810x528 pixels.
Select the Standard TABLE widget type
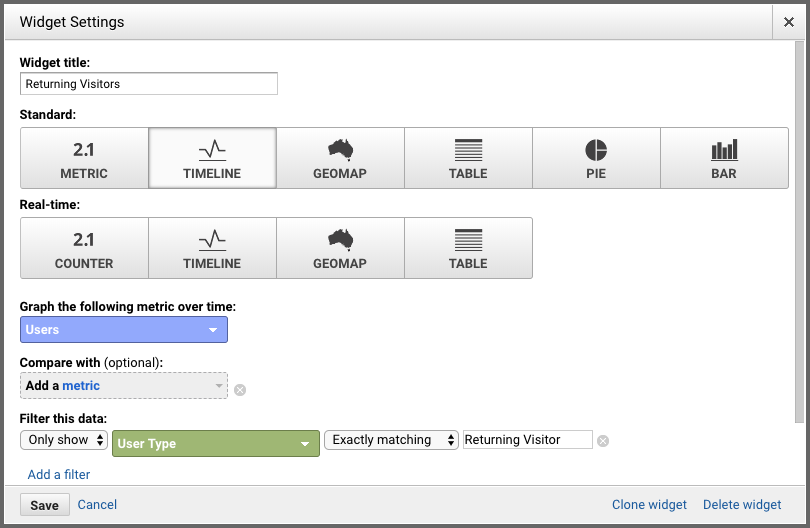(x=469, y=158)
